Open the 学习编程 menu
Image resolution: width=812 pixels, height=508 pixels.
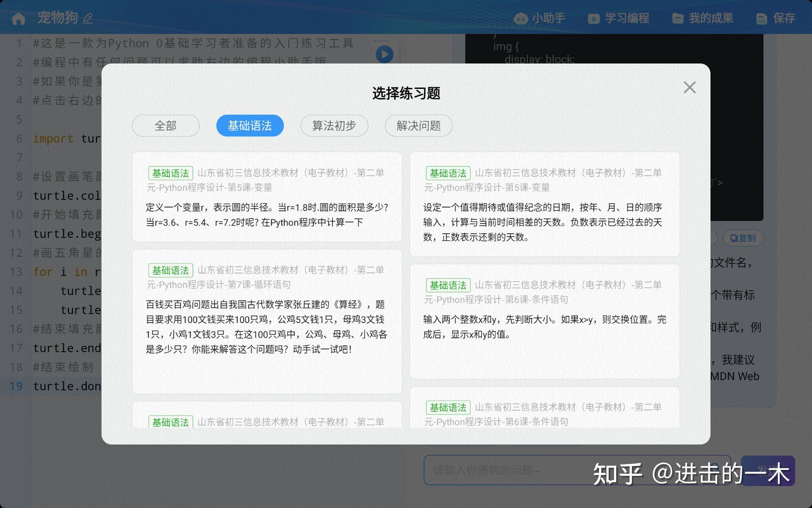pos(618,18)
